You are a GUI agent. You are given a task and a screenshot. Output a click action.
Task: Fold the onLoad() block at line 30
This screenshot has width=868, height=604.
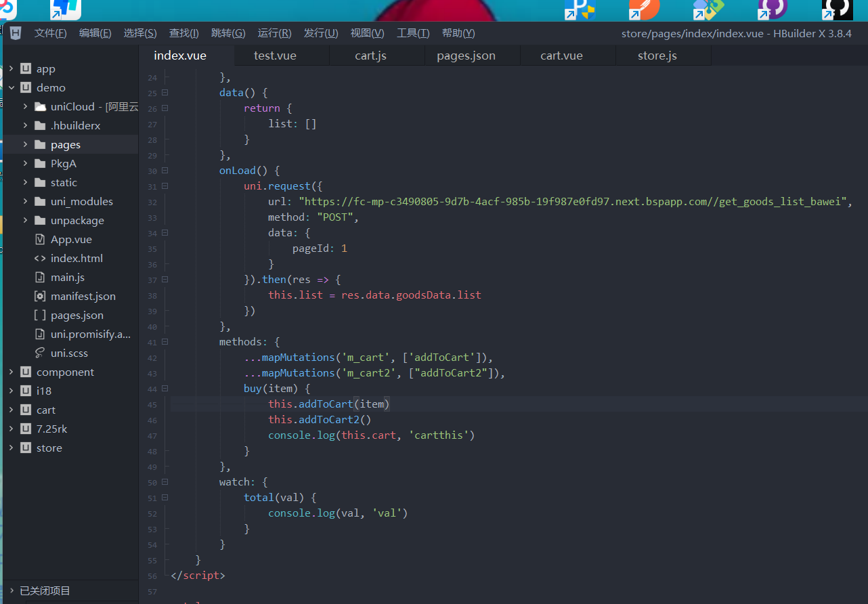(x=165, y=171)
